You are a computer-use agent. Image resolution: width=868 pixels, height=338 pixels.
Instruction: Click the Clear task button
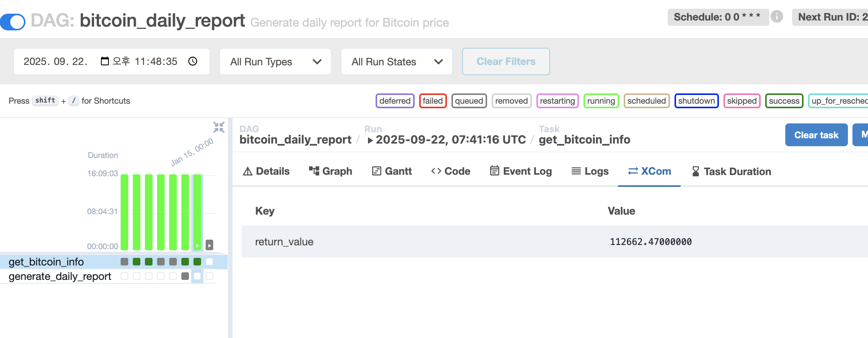[x=816, y=135]
